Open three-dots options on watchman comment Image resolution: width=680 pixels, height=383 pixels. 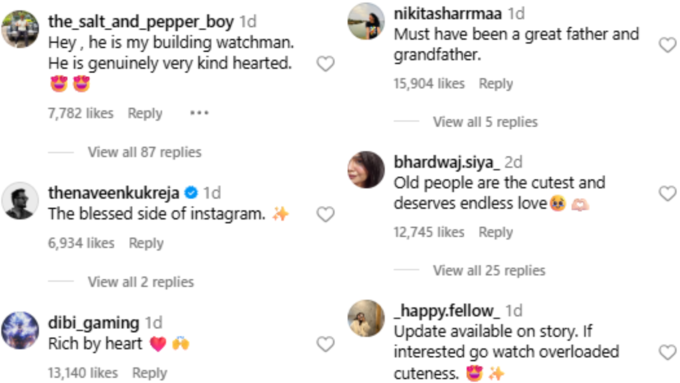pyautogui.click(x=199, y=113)
